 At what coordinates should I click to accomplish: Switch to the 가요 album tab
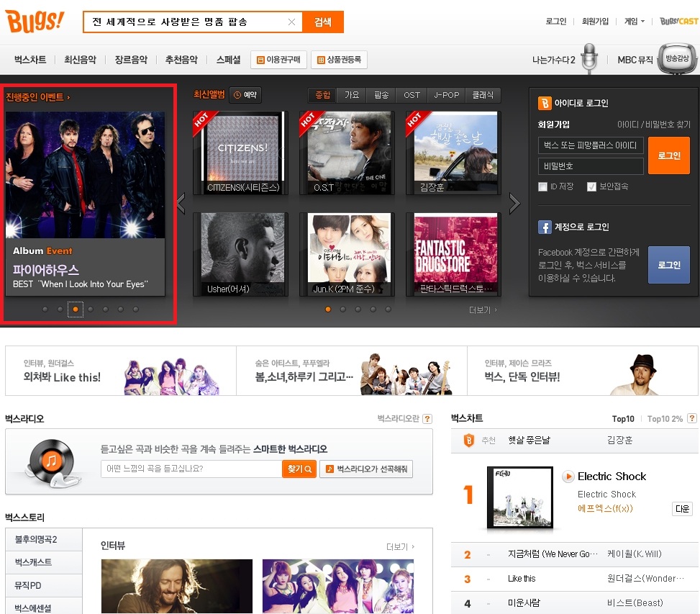352,95
